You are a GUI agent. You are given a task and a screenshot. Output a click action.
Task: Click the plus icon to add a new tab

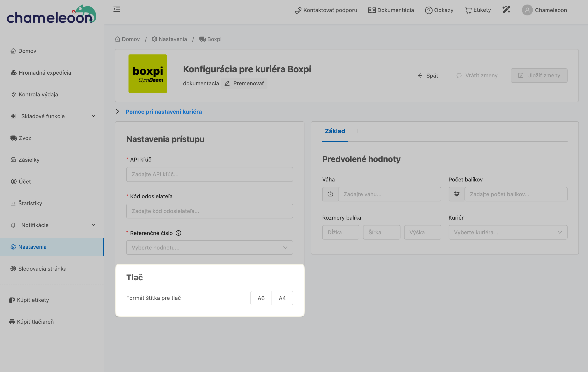pyautogui.click(x=357, y=131)
